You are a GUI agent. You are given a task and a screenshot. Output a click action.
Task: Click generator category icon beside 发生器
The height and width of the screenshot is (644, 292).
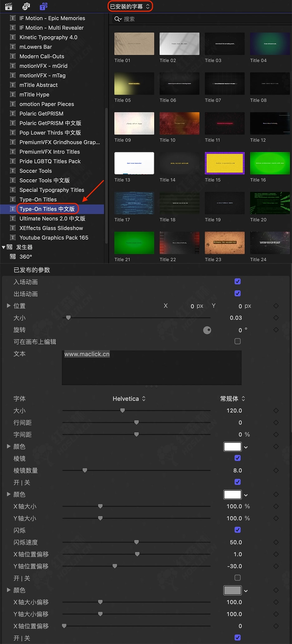click(x=10, y=247)
